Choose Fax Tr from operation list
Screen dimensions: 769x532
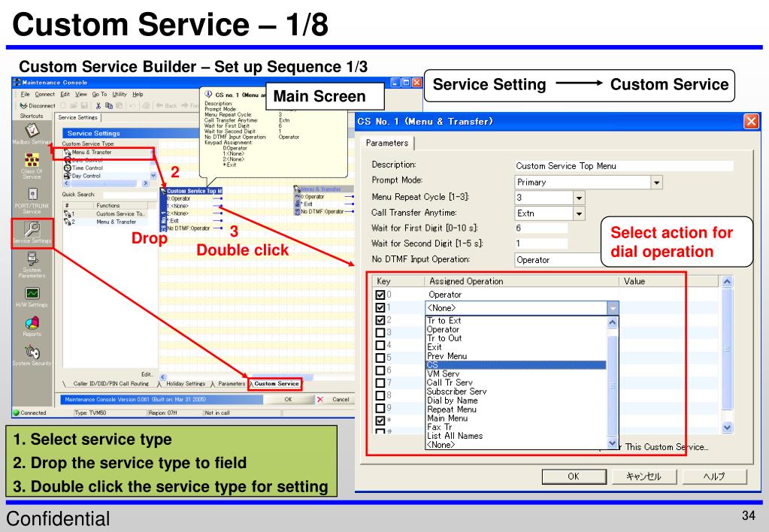click(x=516, y=427)
